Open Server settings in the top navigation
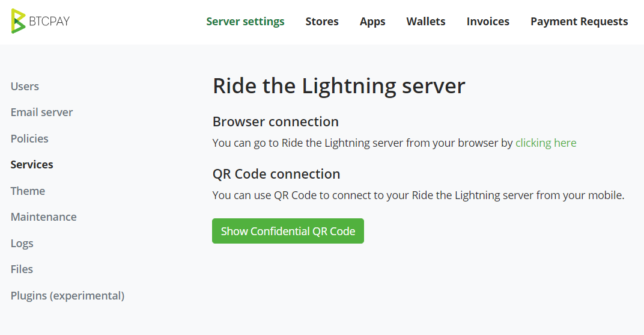The image size is (644, 335). 245,22
